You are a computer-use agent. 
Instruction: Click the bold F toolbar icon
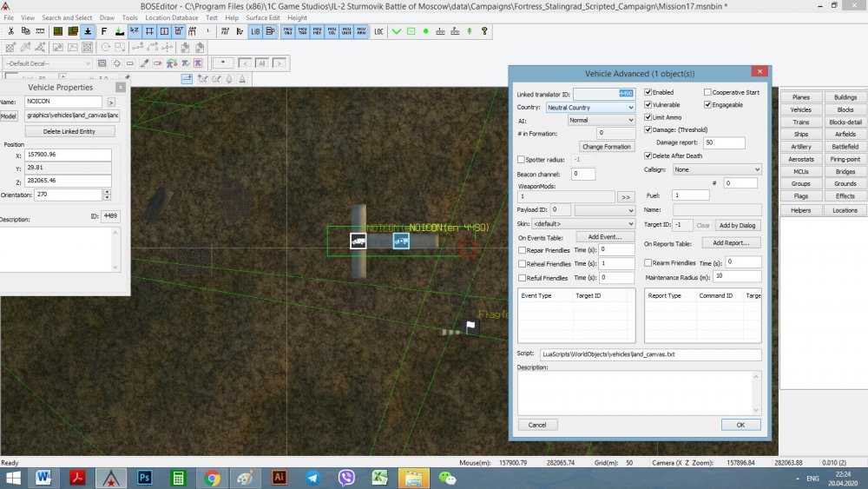click(103, 31)
